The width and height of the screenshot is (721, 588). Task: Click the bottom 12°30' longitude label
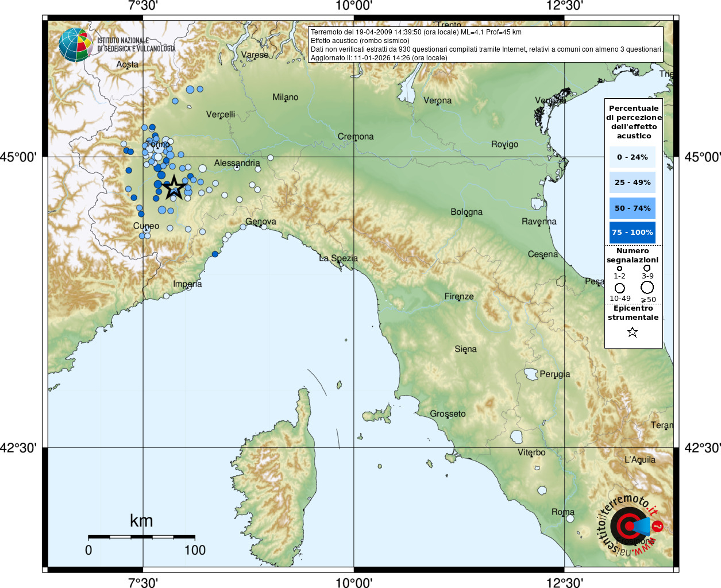point(565,583)
